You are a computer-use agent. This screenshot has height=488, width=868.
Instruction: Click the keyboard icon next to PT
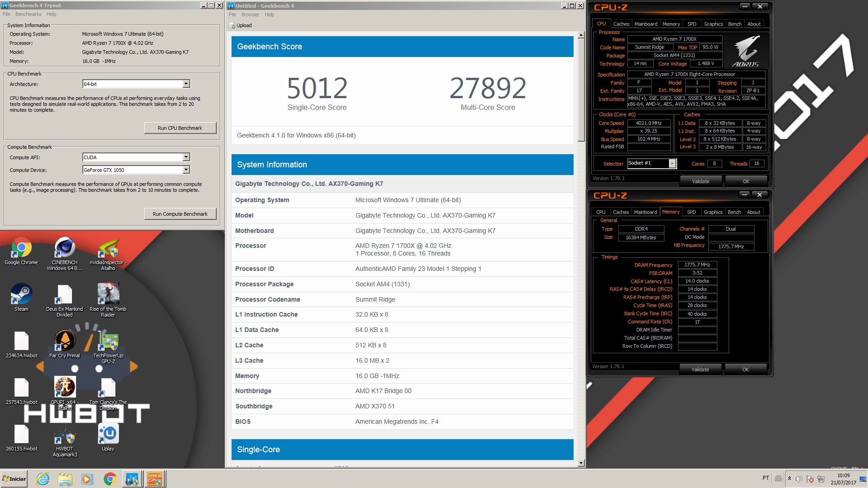(778, 479)
